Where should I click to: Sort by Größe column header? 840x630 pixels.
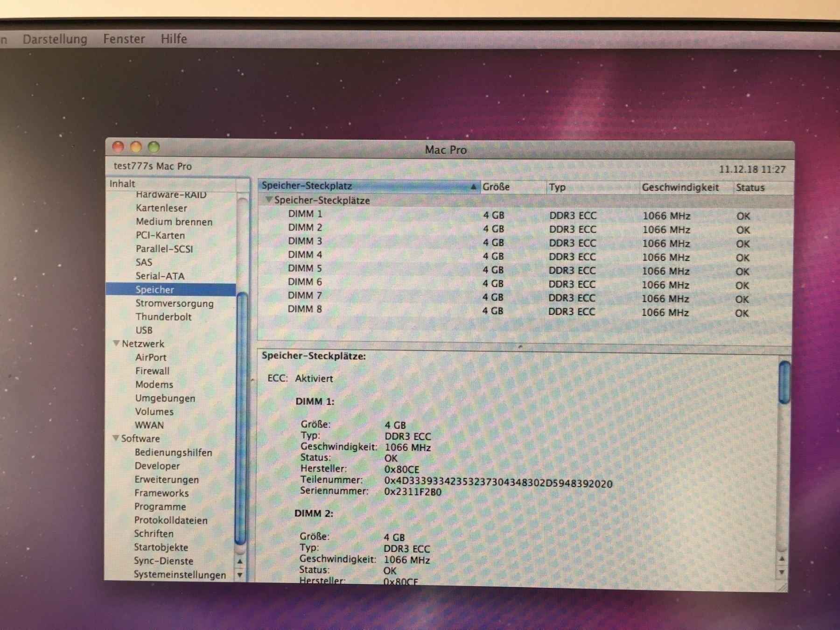(513, 187)
